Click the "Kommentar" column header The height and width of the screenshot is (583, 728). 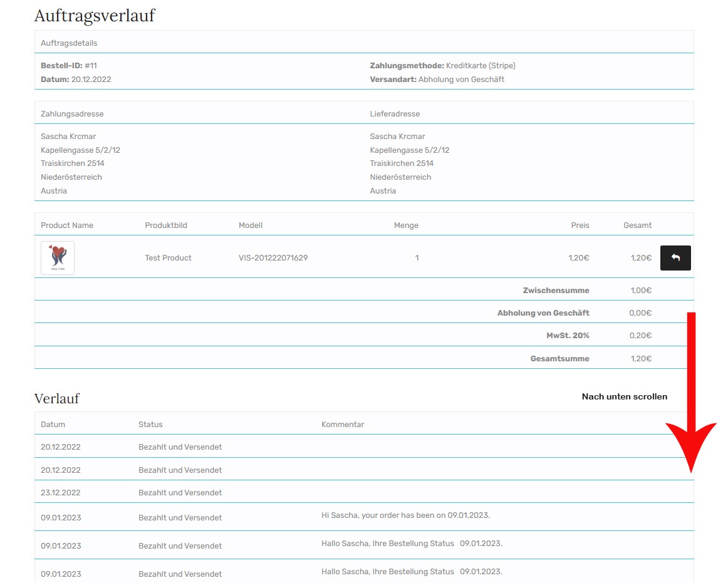pos(343,425)
